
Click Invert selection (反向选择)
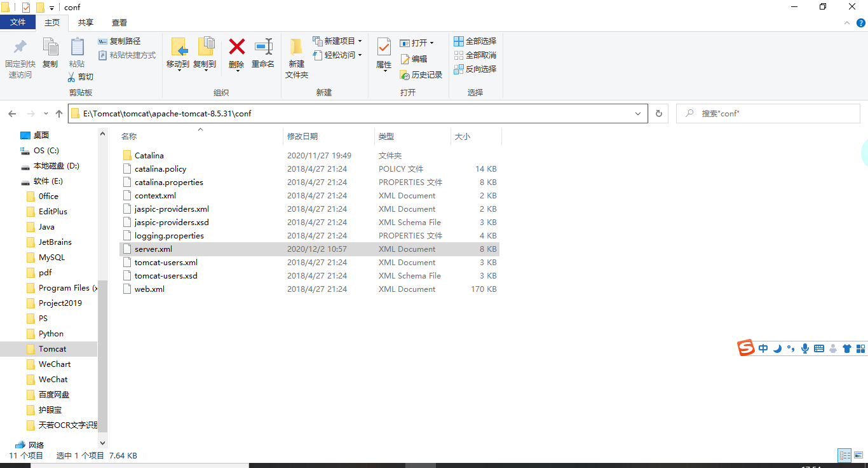click(x=475, y=69)
